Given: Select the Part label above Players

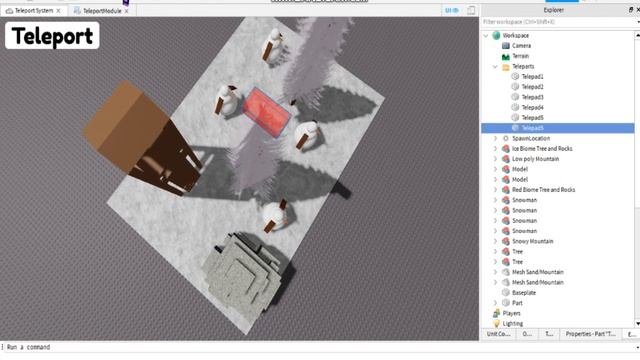Looking at the screenshot, I should tap(517, 303).
